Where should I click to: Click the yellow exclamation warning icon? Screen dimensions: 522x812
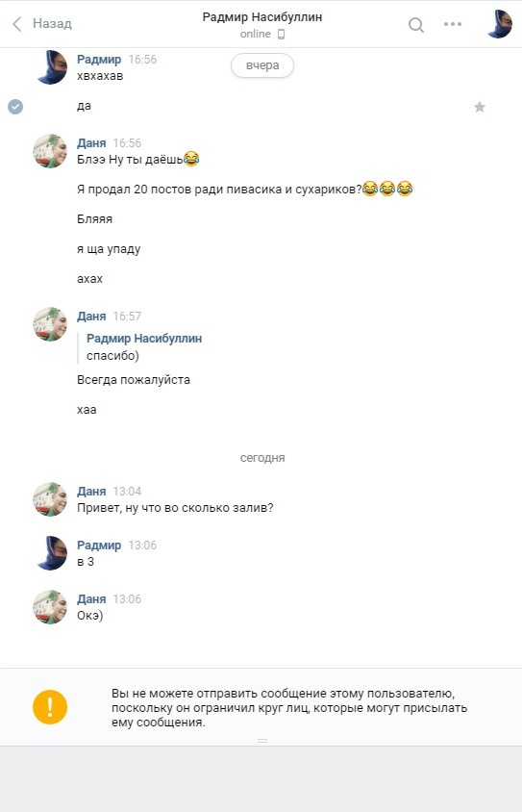click(50, 707)
